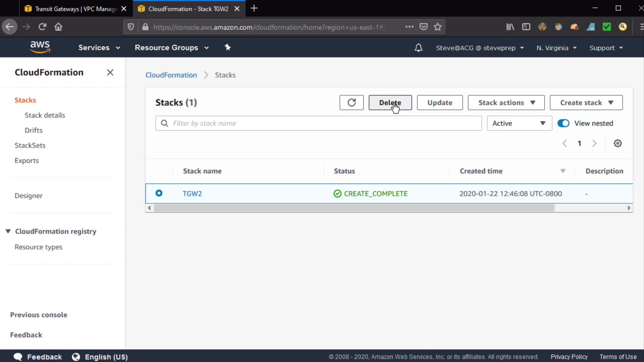The height and width of the screenshot is (362, 644).
Task: Click the AWS logo home icon
Action: tap(40, 47)
